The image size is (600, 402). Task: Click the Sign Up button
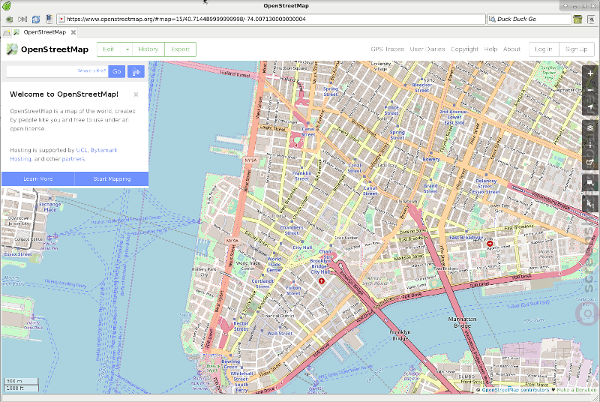(x=576, y=49)
